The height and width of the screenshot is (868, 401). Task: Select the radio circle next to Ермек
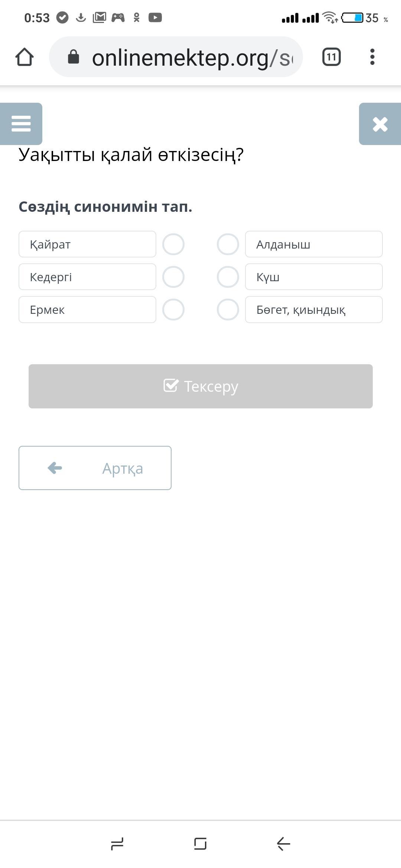(x=173, y=310)
